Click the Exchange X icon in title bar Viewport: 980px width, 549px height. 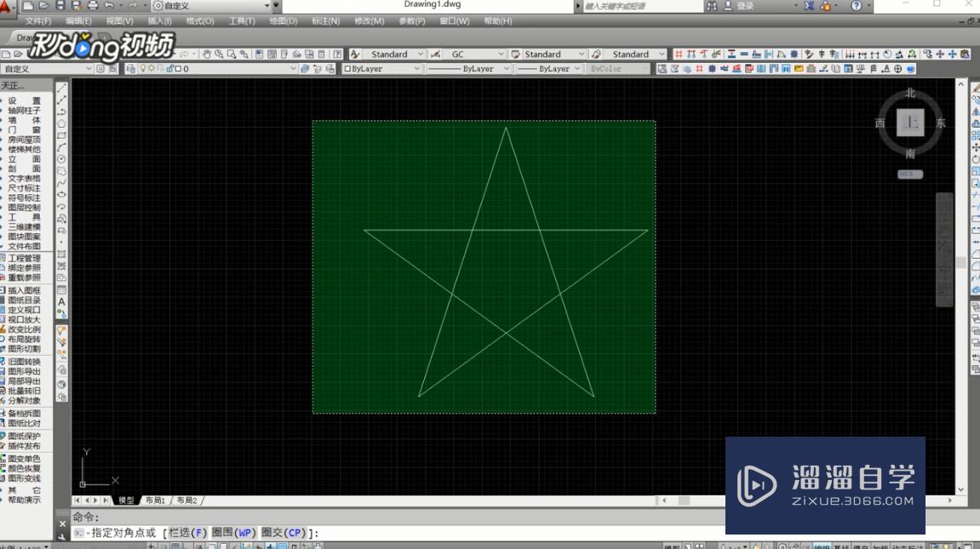coord(809,6)
